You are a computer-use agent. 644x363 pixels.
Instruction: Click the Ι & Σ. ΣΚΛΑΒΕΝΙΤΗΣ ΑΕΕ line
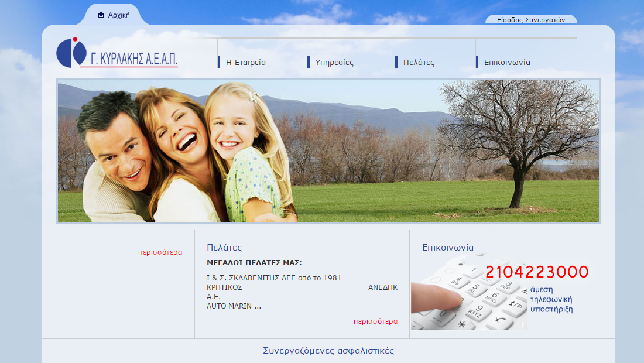tap(274, 278)
